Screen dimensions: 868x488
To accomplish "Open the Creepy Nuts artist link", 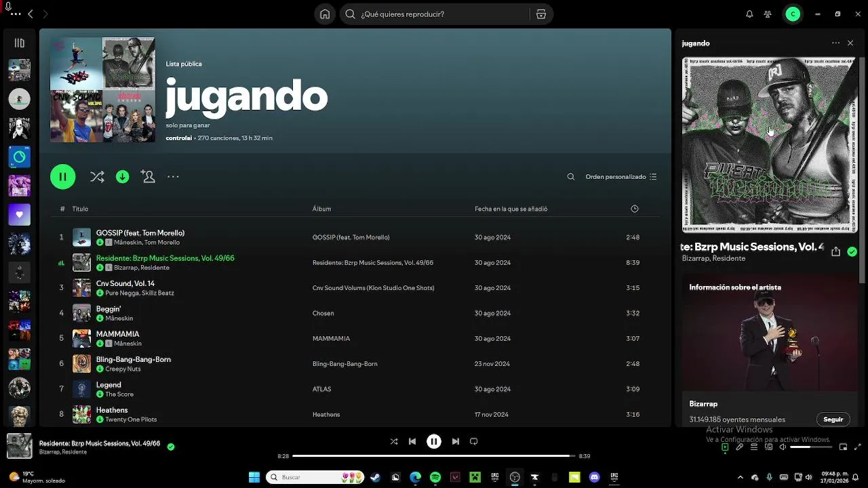I will (x=123, y=369).
